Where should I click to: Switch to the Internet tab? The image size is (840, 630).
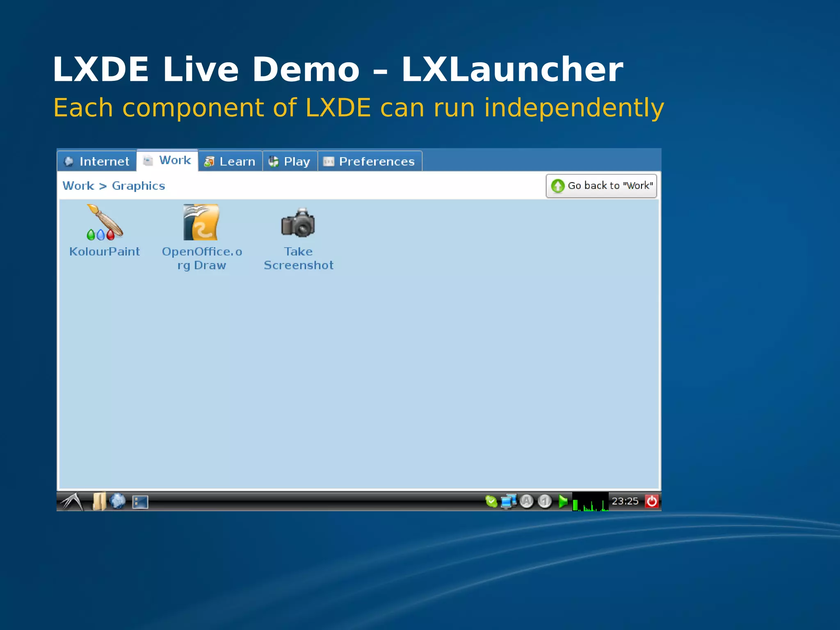[x=97, y=161]
